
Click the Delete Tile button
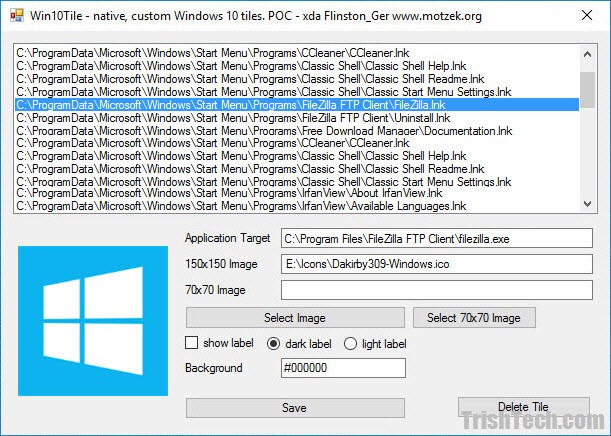pyautogui.click(x=524, y=407)
